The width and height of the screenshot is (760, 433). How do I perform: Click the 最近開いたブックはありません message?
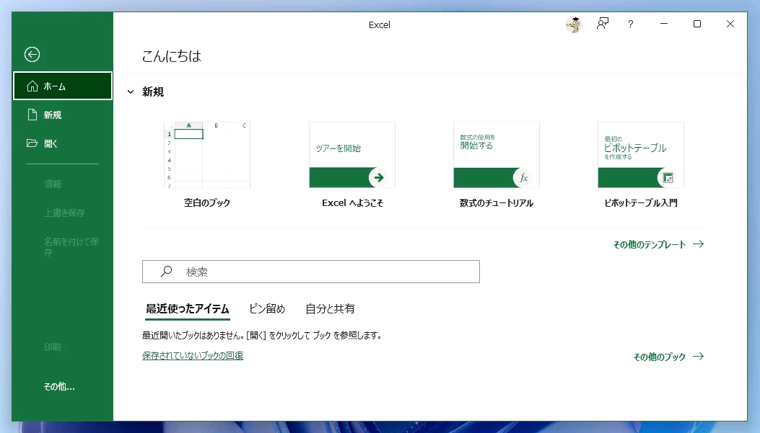click(262, 335)
